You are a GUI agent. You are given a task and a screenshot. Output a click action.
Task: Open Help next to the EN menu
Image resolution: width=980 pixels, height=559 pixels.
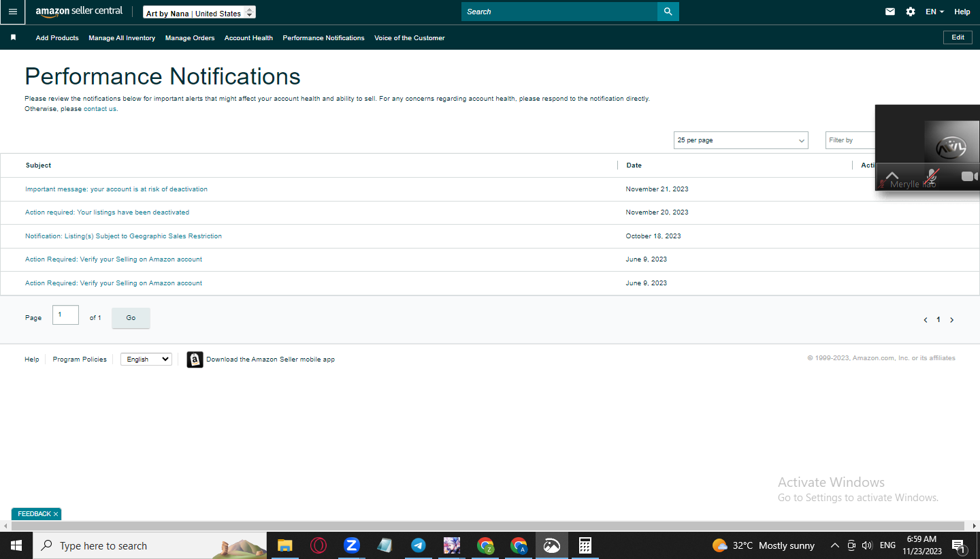[962, 12]
